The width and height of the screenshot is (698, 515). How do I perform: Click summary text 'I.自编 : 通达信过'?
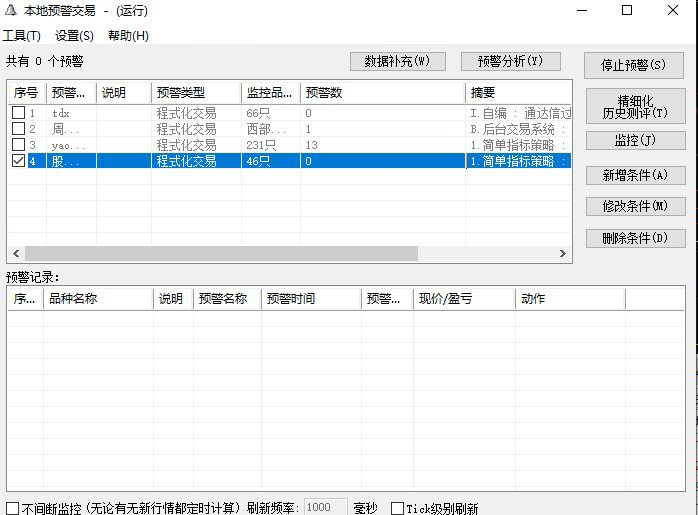[x=520, y=113]
